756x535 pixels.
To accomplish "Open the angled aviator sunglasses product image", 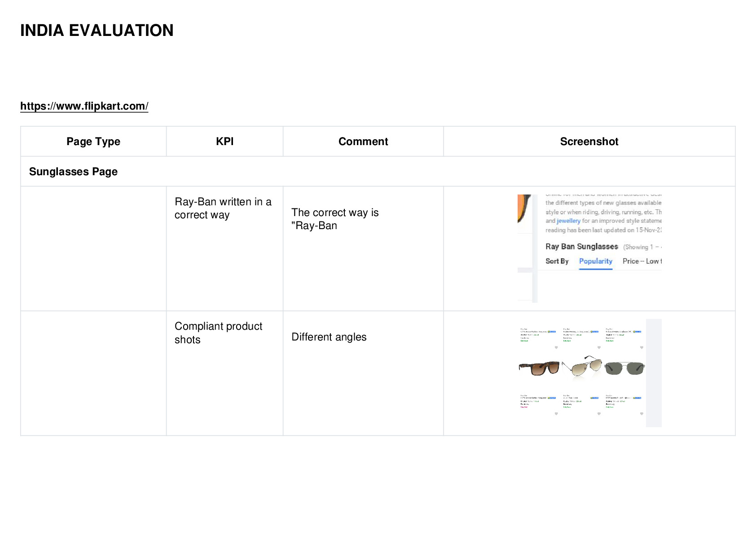I will click(x=582, y=367).
